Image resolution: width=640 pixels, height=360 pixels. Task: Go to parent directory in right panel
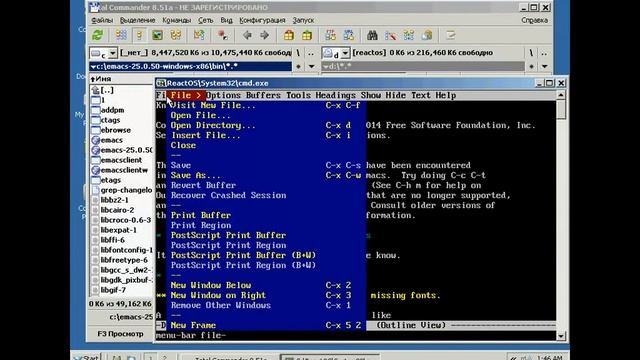coord(544,53)
